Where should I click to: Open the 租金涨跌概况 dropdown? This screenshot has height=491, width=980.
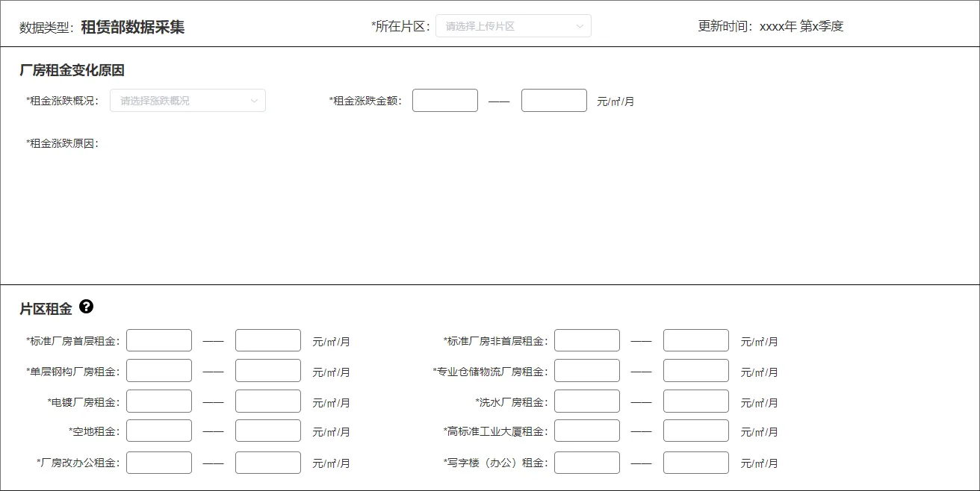[187, 101]
